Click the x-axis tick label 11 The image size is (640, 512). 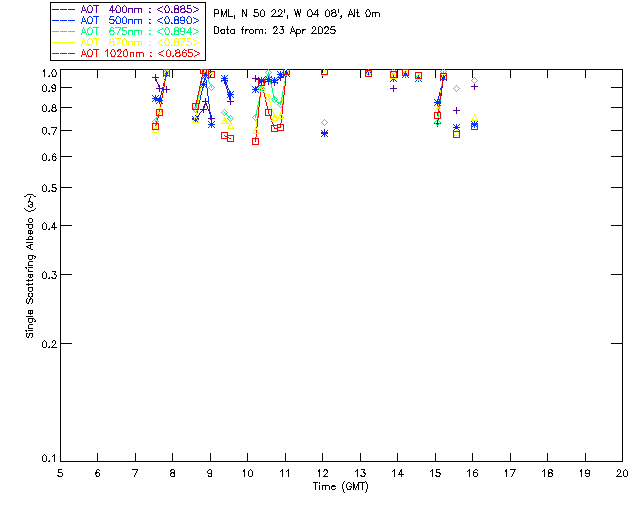[x=285, y=473]
